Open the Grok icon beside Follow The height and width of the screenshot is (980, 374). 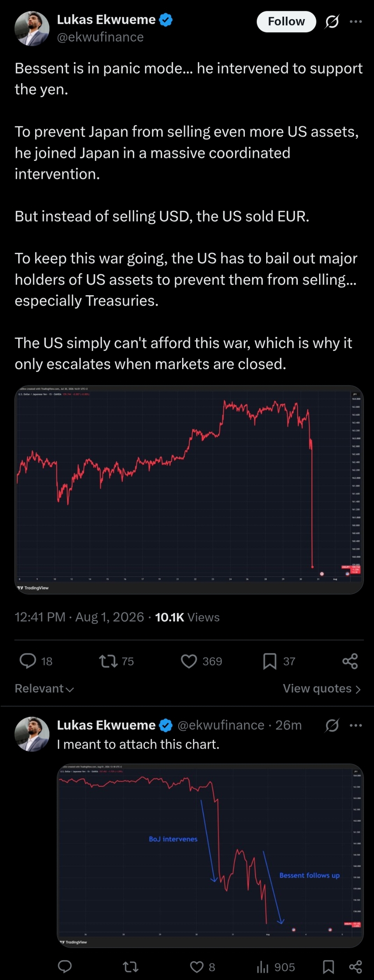coord(332,21)
